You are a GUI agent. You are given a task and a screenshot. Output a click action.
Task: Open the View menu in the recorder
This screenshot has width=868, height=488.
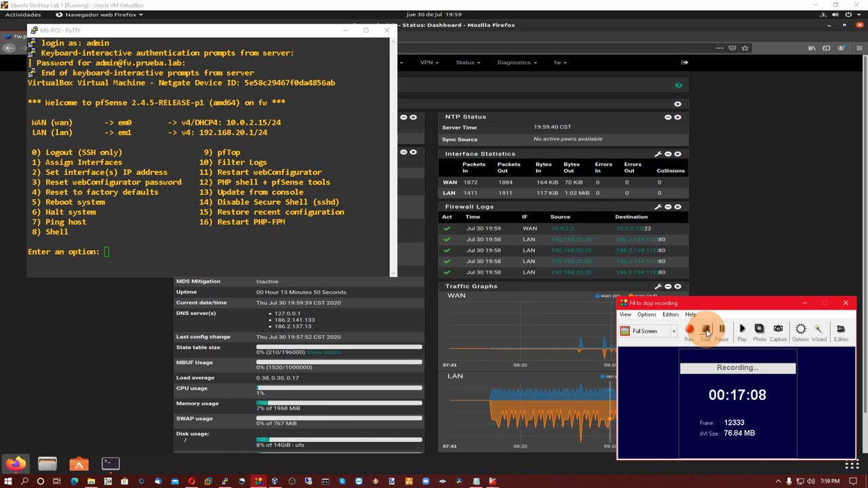[625, 314]
